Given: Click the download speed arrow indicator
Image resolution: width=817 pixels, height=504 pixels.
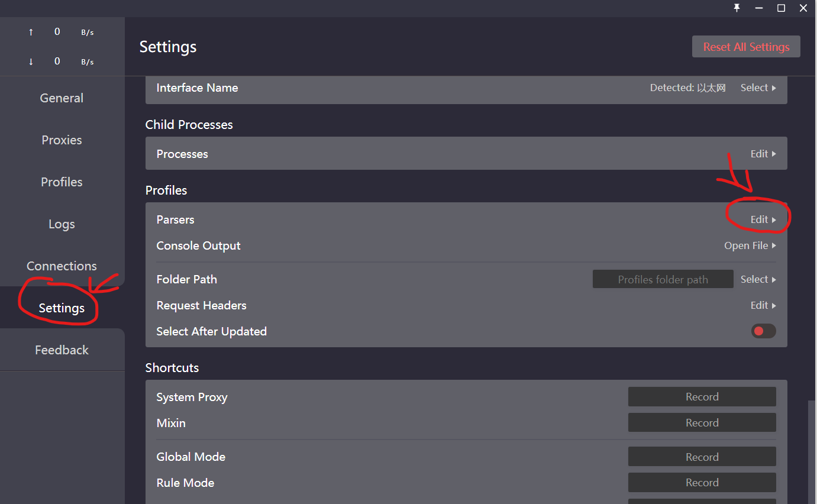Looking at the screenshot, I should [x=31, y=62].
